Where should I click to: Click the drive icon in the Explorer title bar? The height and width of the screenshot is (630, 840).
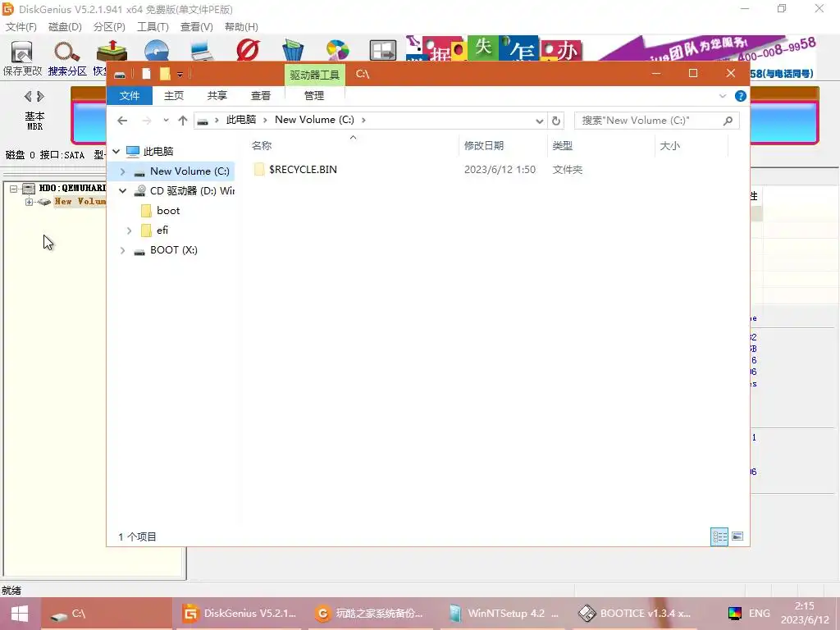tap(120, 75)
